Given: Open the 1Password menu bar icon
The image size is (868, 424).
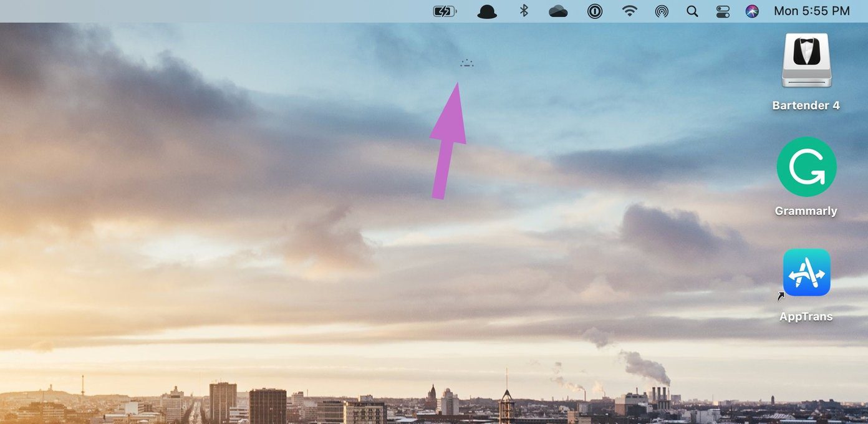Looking at the screenshot, I should click(x=595, y=11).
